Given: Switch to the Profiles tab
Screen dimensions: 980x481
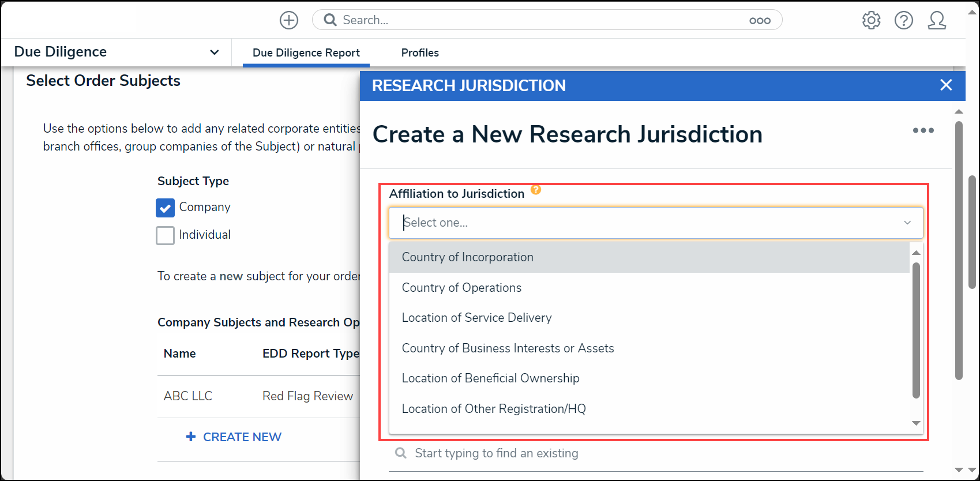Looking at the screenshot, I should 420,52.
